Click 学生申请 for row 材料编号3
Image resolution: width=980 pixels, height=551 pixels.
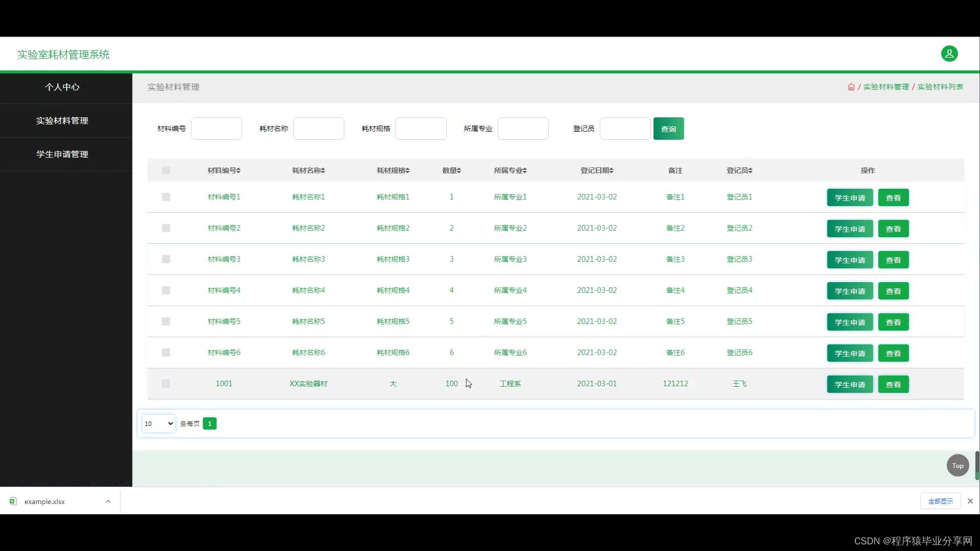849,260
